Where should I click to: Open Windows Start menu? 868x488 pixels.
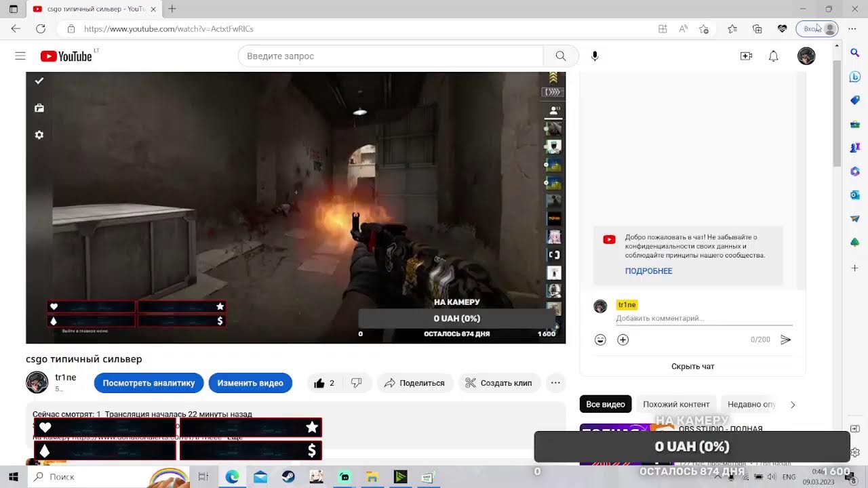click(13, 477)
